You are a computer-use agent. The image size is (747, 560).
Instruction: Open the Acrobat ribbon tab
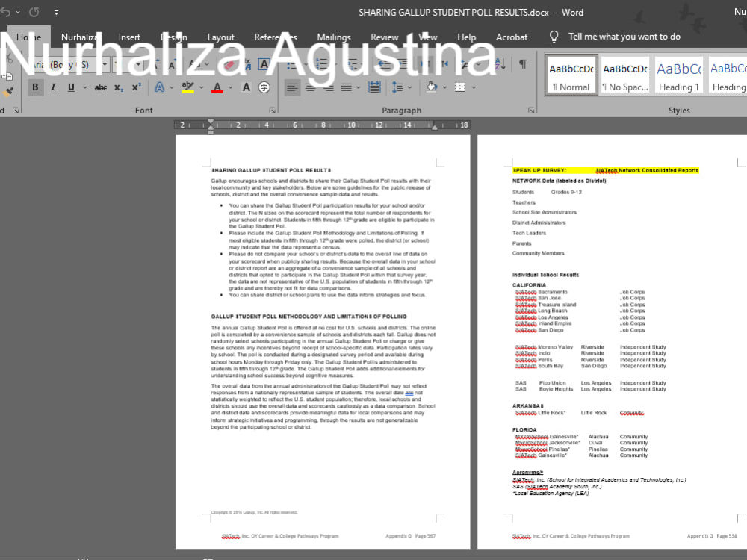(512, 37)
